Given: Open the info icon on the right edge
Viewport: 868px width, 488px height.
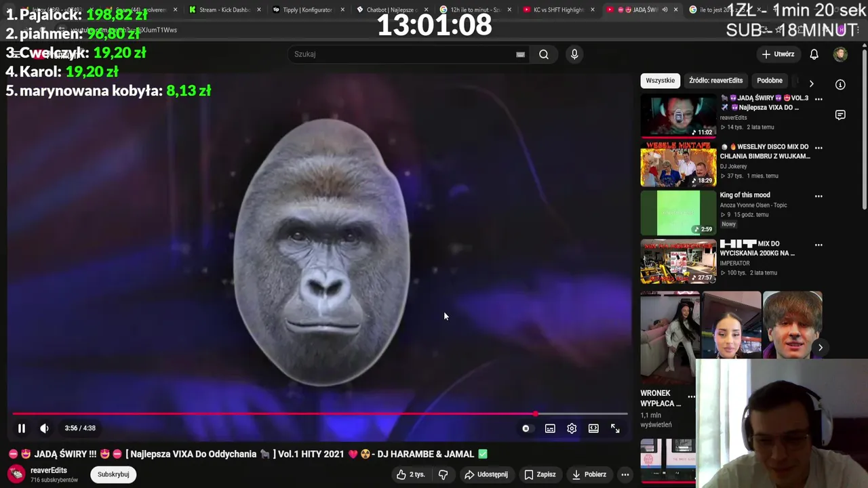Looking at the screenshot, I should [x=840, y=85].
